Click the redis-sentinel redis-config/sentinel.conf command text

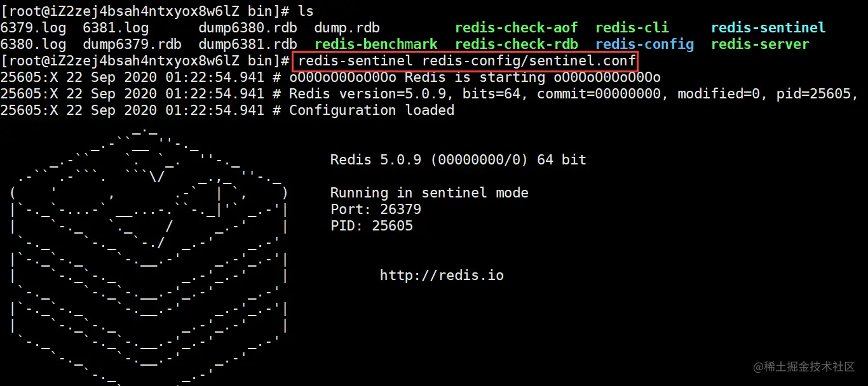coord(467,61)
